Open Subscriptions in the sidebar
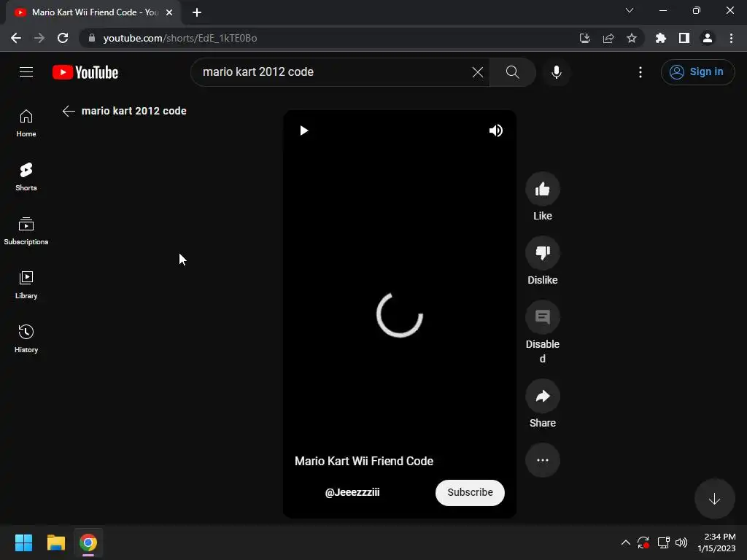The image size is (747, 560). coord(26,231)
